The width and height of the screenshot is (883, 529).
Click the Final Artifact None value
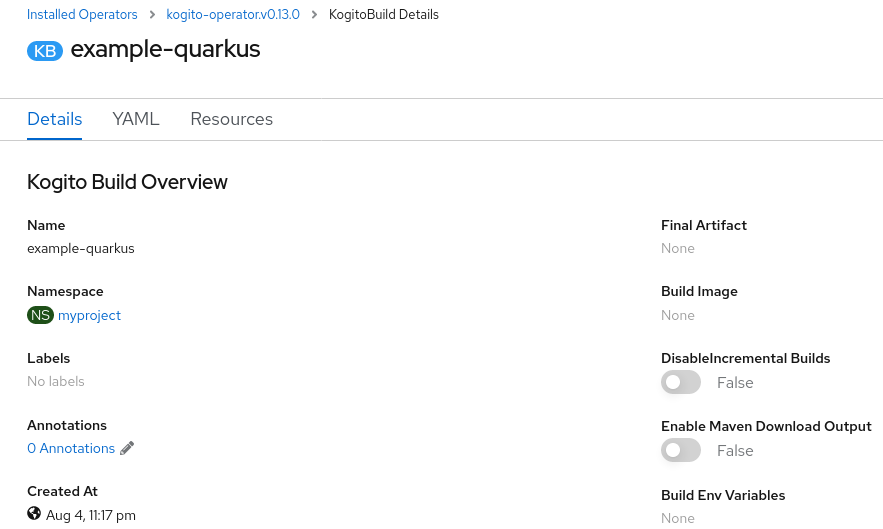click(677, 248)
